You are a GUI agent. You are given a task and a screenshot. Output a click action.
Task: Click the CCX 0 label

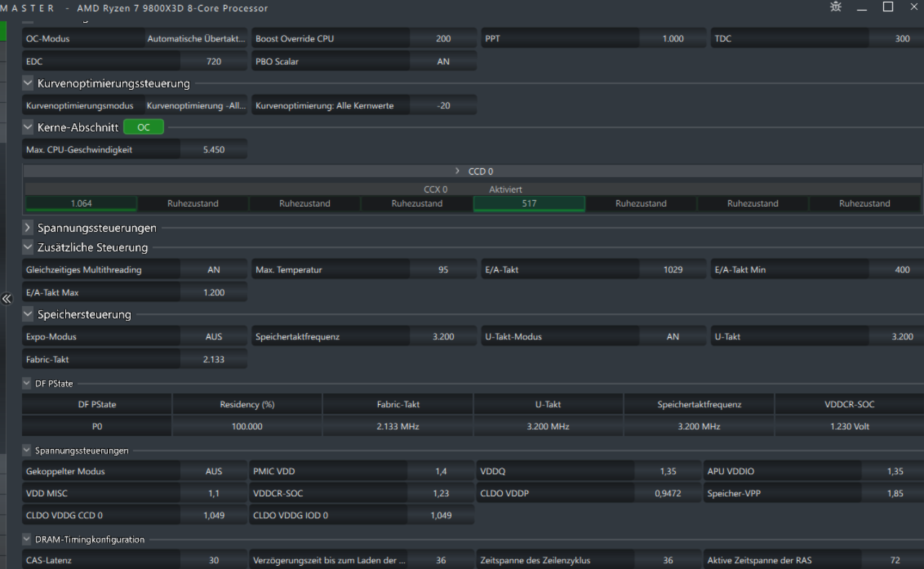(x=435, y=189)
